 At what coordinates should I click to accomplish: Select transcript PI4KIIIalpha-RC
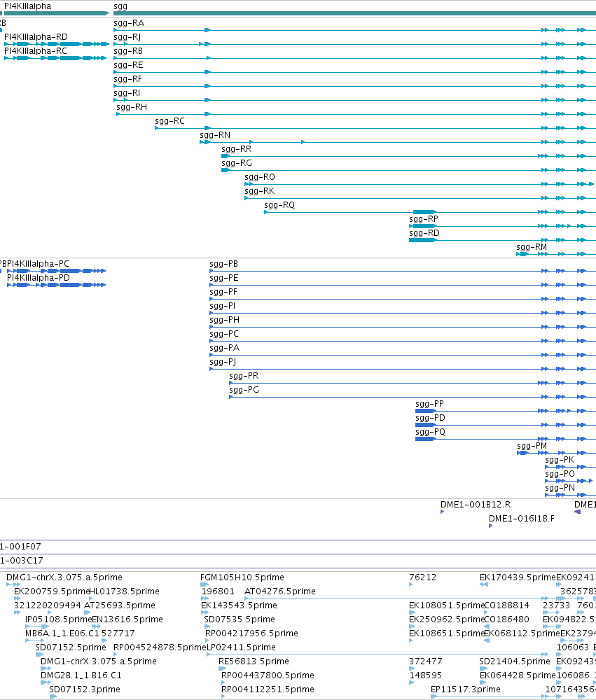point(35,51)
